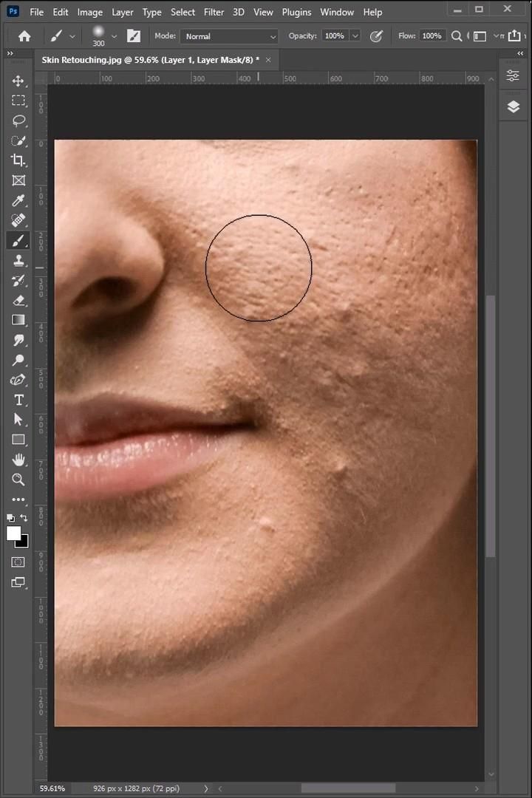Select the Frame tool
This screenshot has height=798, width=532.
pos(18,181)
